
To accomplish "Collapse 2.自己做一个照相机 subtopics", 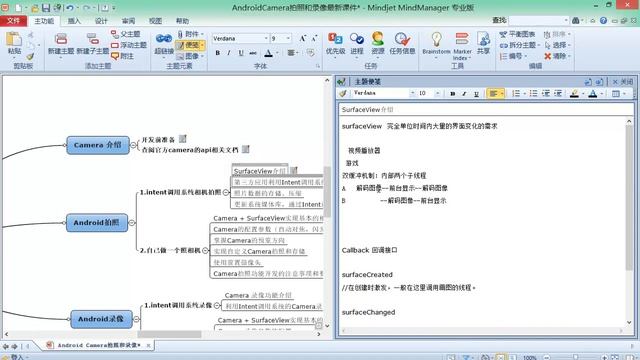I will [x=205, y=250].
